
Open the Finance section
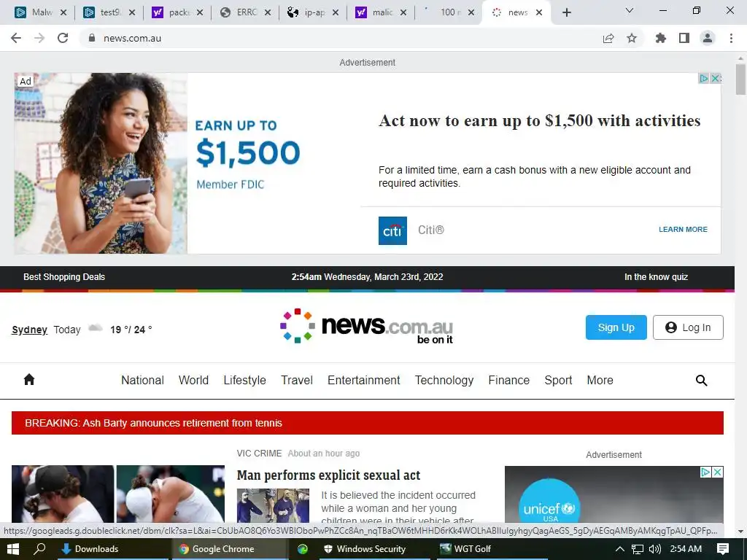pyautogui.click(x=508, y=380)
